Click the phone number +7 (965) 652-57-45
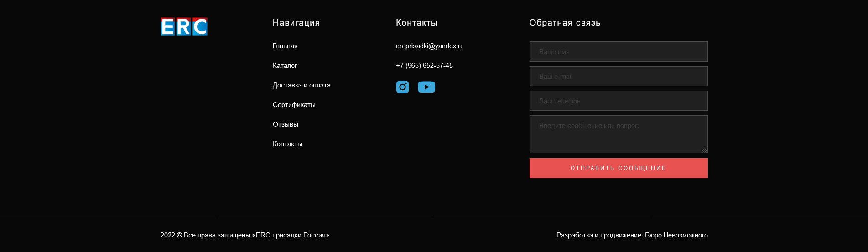The width and height of the screenshot is (868, 252). pos(424,66)
